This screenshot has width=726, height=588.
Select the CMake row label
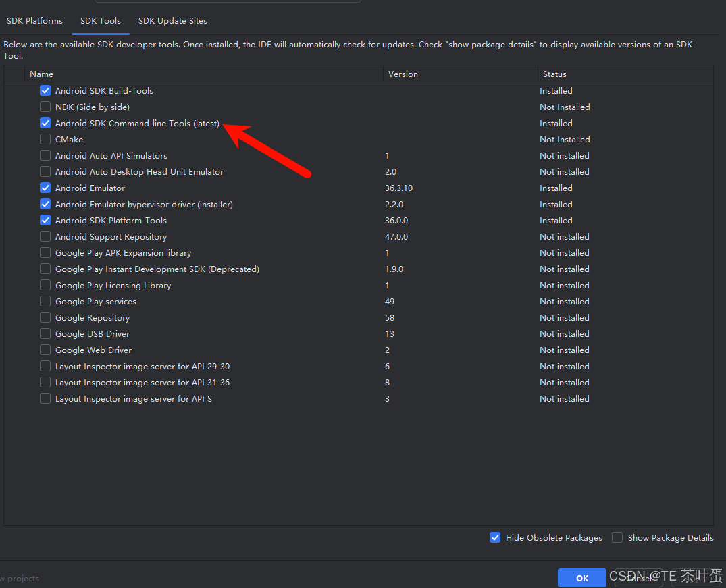tap(69, 139)
